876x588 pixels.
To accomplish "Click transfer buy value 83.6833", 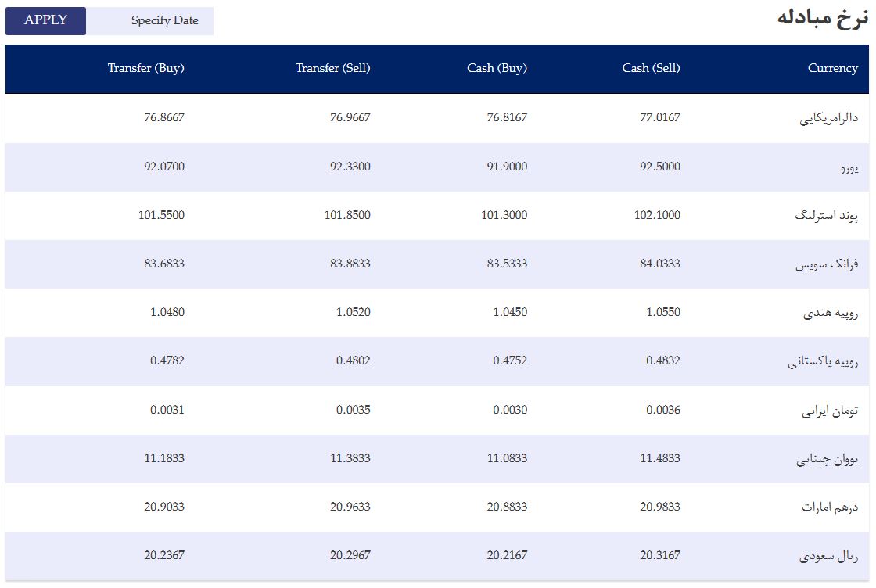I will click(164, 264).
